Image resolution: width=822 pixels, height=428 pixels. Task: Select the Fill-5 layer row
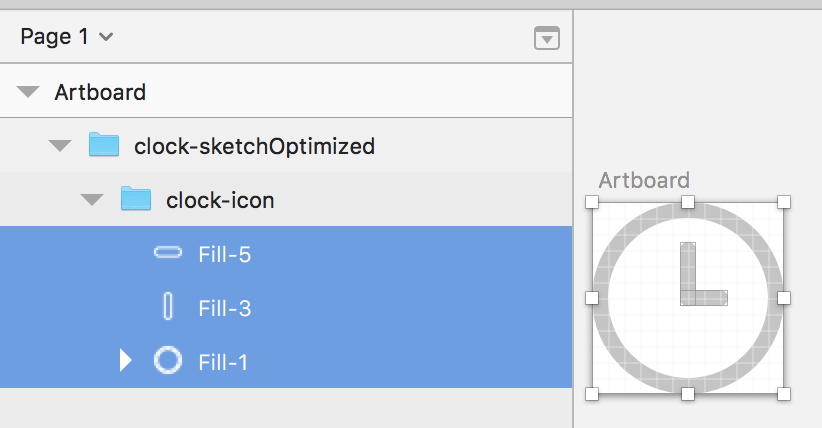pos(286,254)
